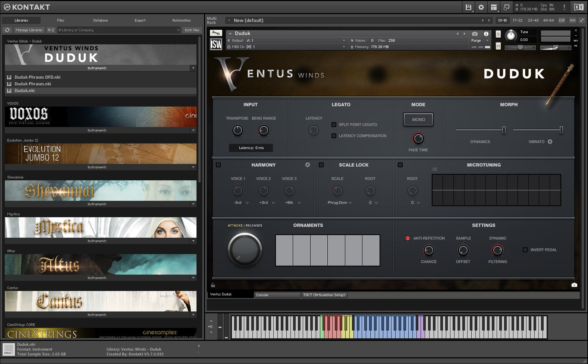Click the snapshot camera icon in instrument header
The width and height of the screenshot is (588, 364).
[475, 34]
